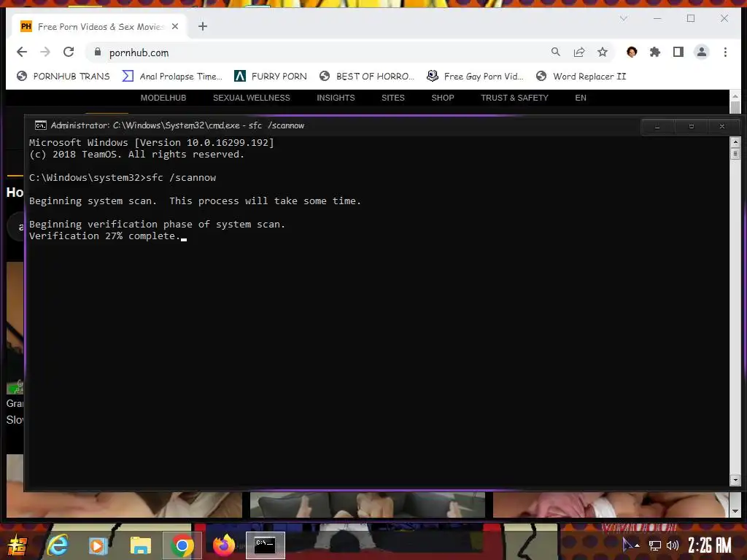Switch to Chrome on the taskbar
This screenshot has height=560, width=747.
[182, 545]
